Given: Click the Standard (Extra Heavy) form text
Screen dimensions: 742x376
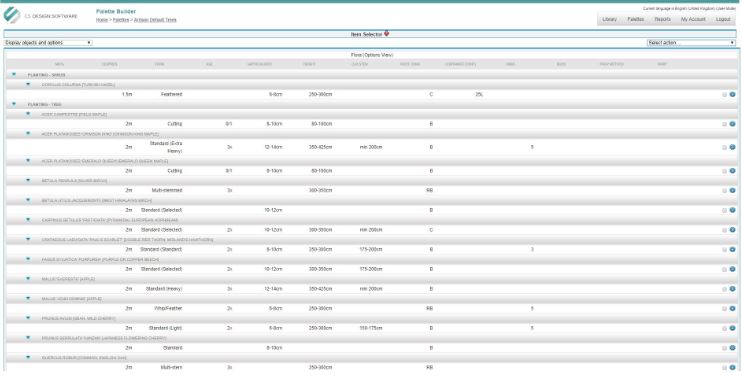Looking at the screenshot, I should tap(166, 147).
